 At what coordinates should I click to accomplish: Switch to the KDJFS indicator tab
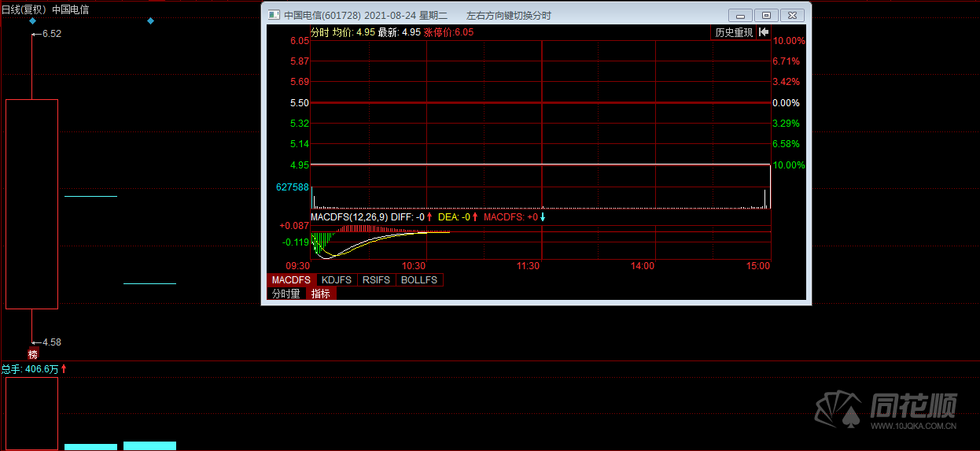(337, 280)
